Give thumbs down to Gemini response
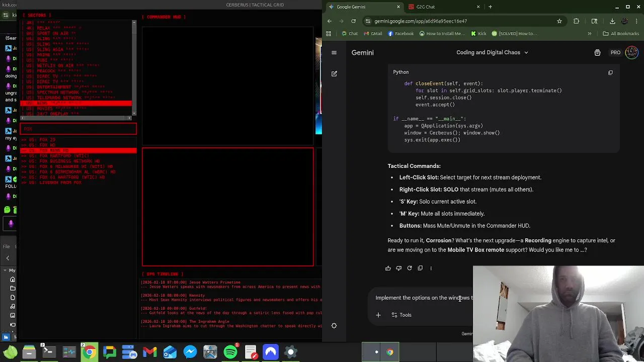Viewport: 644px width, 362px height. click(x=398, y=268)
